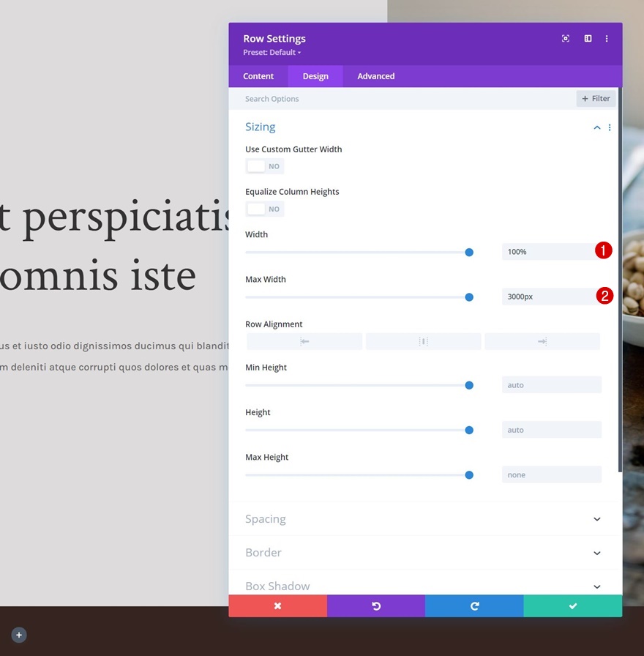
Task: Select the Design tab
Action: pyautogui.click(x=315, y=76)
